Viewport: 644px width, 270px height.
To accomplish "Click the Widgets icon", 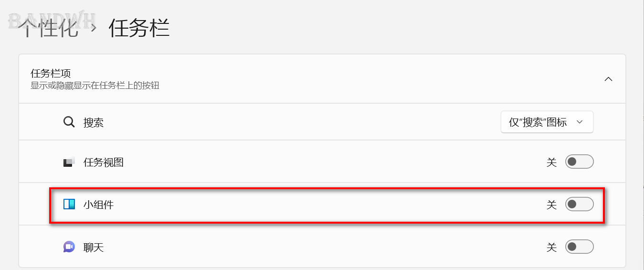I will point(69,205).
